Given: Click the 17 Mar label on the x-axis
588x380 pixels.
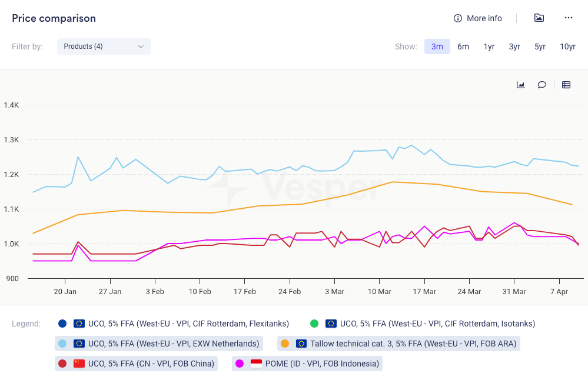Looking at the screenshot, I should 424,291.
